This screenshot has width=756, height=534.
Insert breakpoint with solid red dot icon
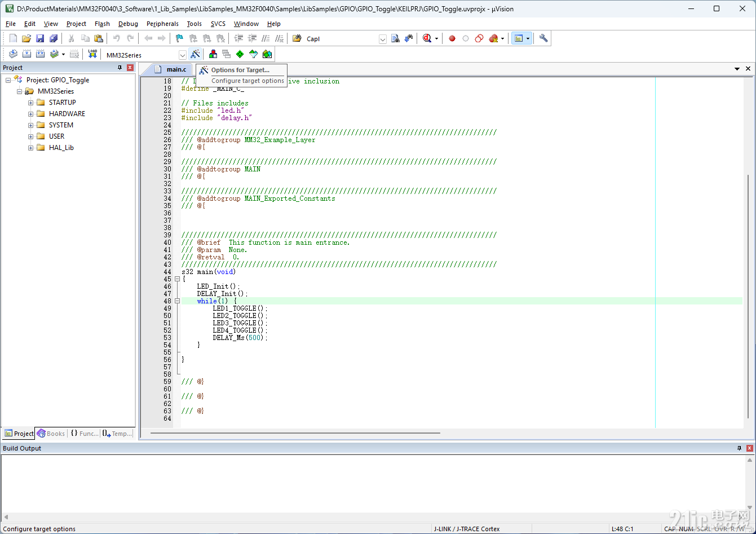point(452,38)
